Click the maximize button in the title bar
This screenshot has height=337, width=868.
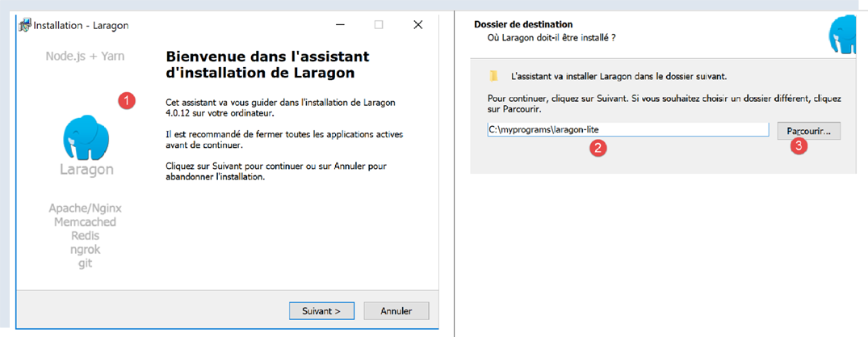click(x=379, y=25)
